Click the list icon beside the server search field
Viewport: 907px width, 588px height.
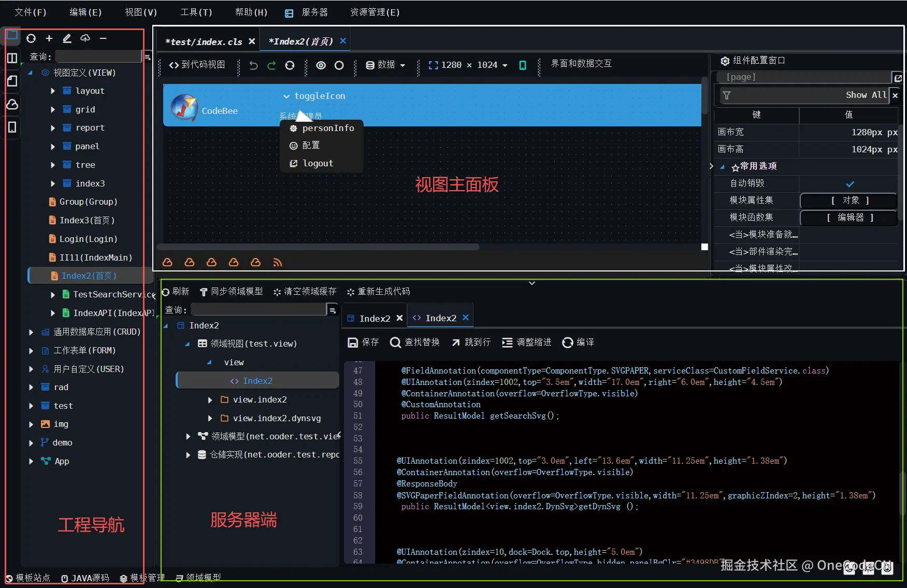pos(333,310)
